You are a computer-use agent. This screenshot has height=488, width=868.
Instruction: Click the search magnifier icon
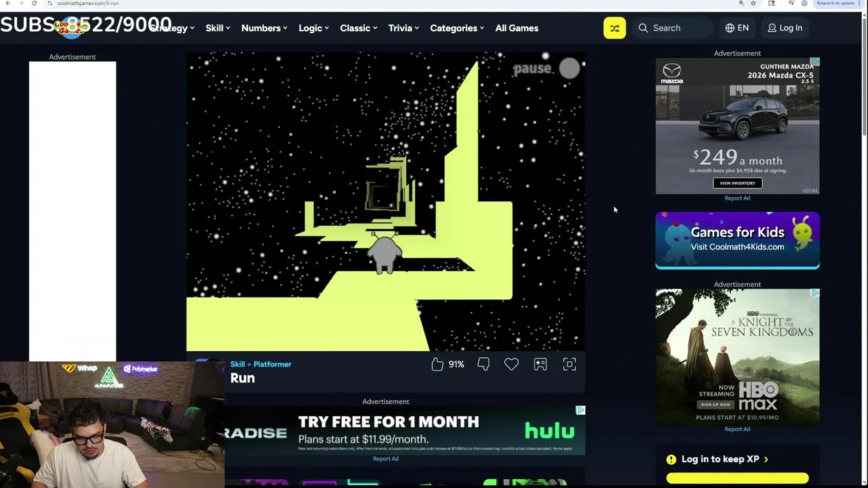[x=643, y=28]
